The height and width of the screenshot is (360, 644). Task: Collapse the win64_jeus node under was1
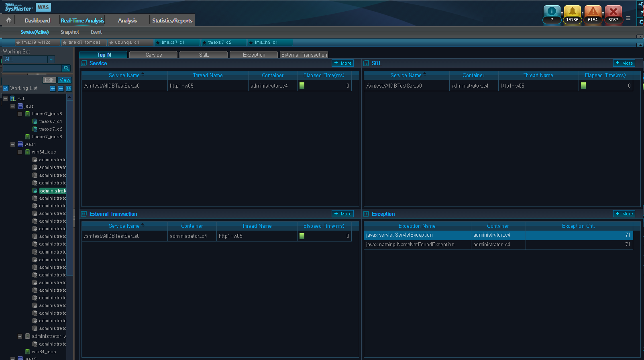pos(20,152)
